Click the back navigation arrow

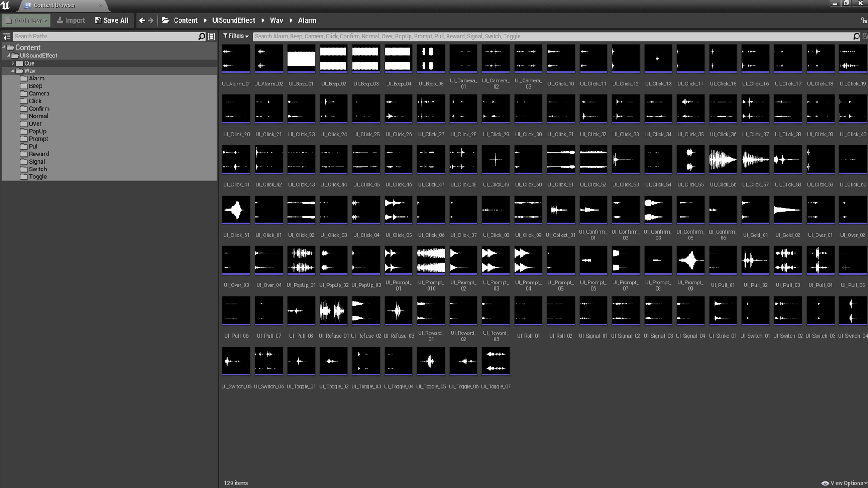142,20
